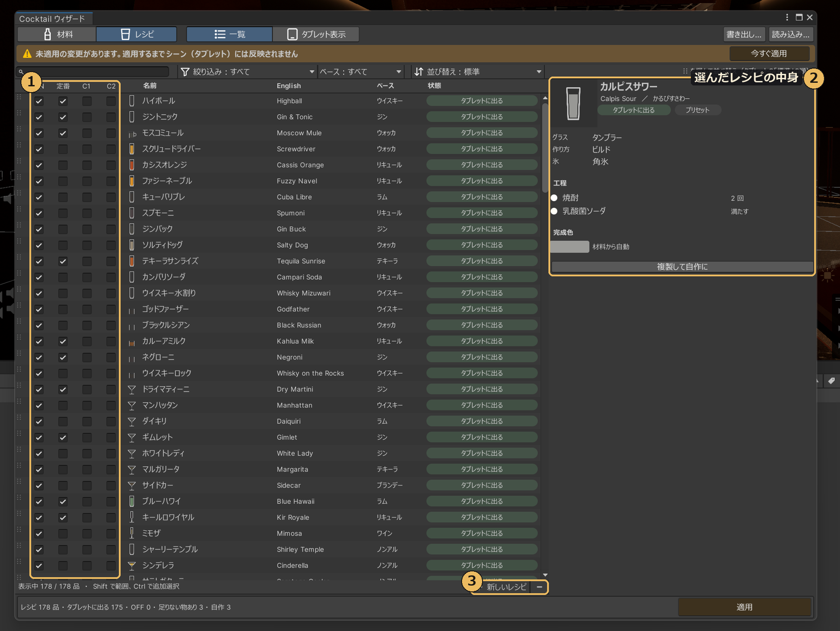The image size is (840, 631).
Task: Open the 読み込み... import menu
Action: click(x=791, y=34)
